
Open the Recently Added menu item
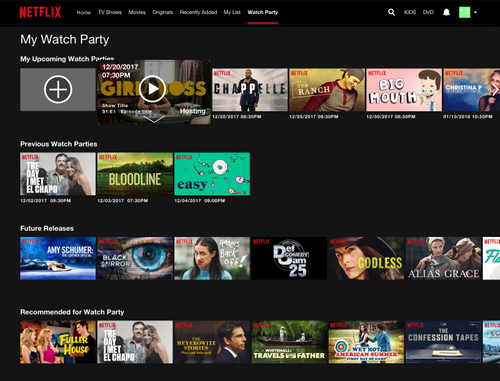pyautogui.click(x=198, y=12)
